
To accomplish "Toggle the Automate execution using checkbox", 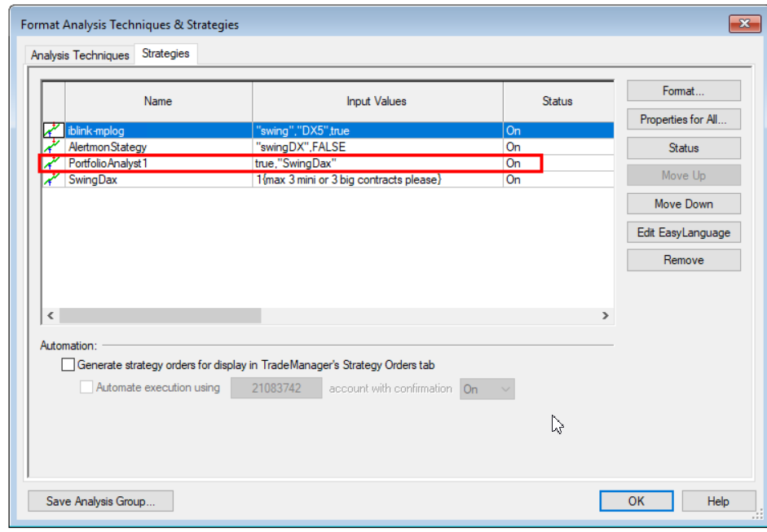I will [86, 388].
